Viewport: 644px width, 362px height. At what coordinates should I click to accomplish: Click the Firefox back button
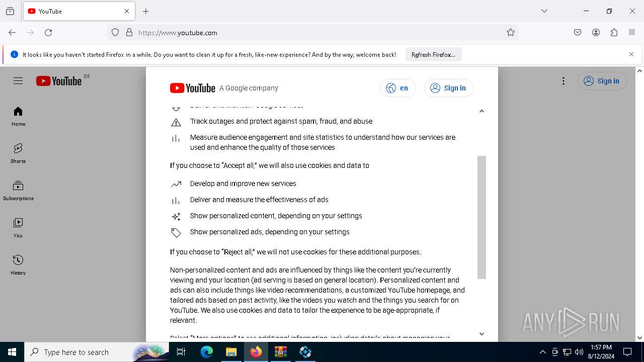pos(12,33)
